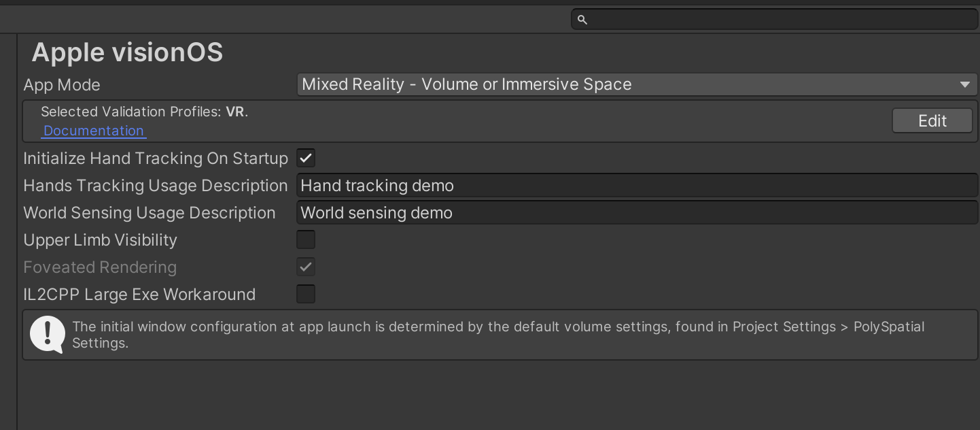Enable the Upper Limb Visibility checkbox
Screen dimensions: 980x430
(306, 240)
